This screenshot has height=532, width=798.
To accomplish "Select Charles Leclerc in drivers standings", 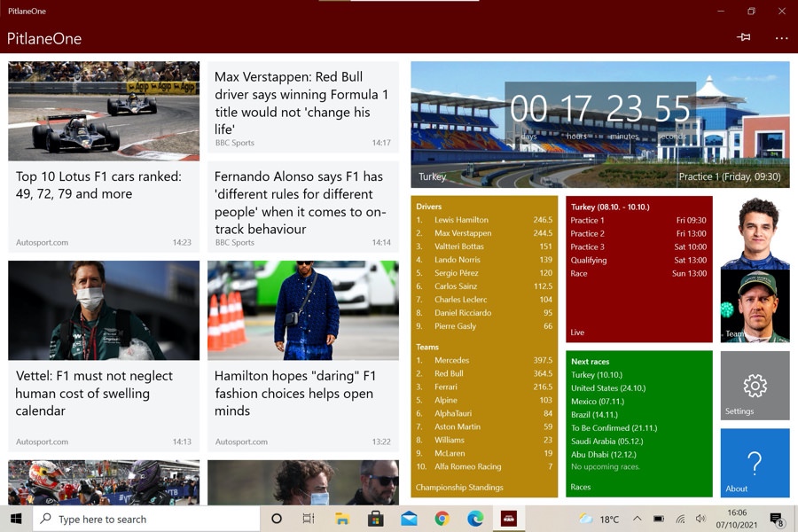I will pos(484,300).
